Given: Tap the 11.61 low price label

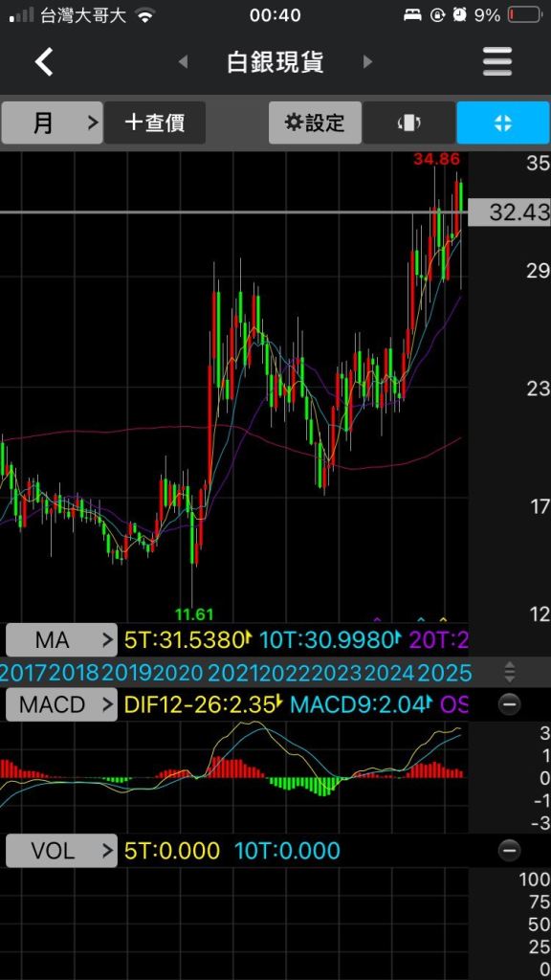Looking at the screenshot, I should tap(194, 614).
